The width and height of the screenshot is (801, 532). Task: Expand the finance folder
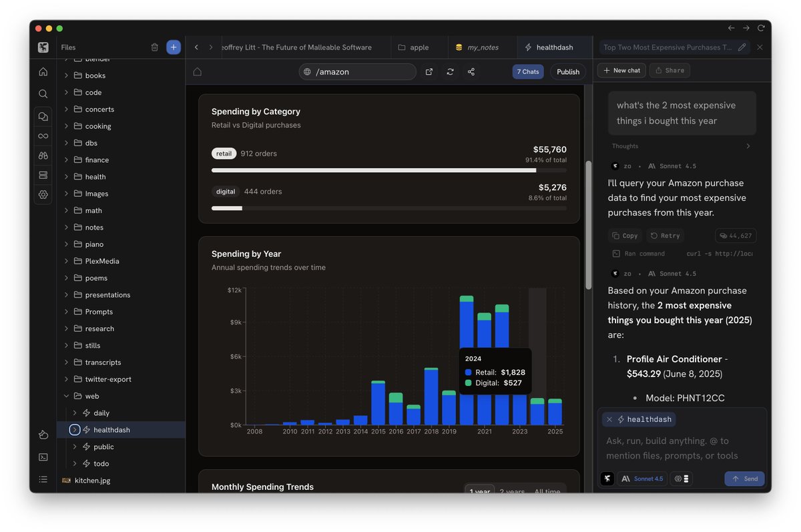click(67, 160)
